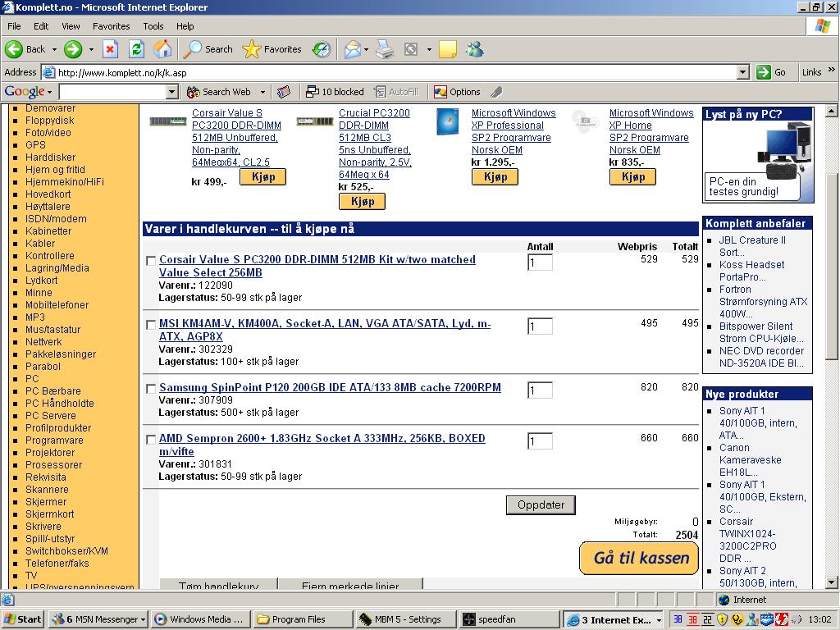Open the Search pane with magnifier icon
This screenshot has width=840, height=630.
tap(192, 49)
